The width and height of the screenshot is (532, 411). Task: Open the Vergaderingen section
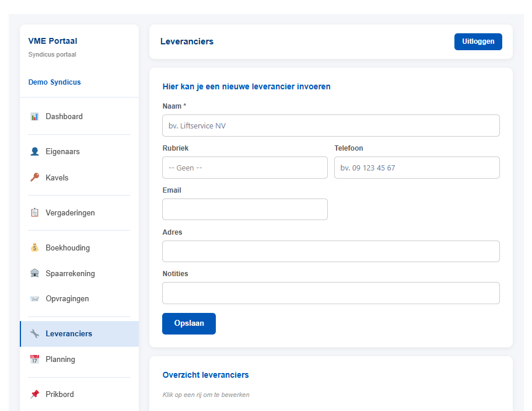click(79, 213)
